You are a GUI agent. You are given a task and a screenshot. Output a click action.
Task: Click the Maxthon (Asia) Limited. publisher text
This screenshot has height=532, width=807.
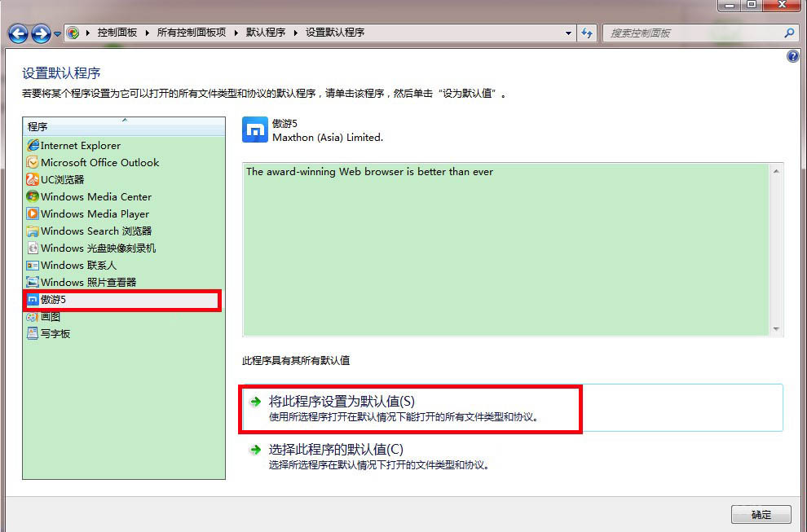coord(328,138)
